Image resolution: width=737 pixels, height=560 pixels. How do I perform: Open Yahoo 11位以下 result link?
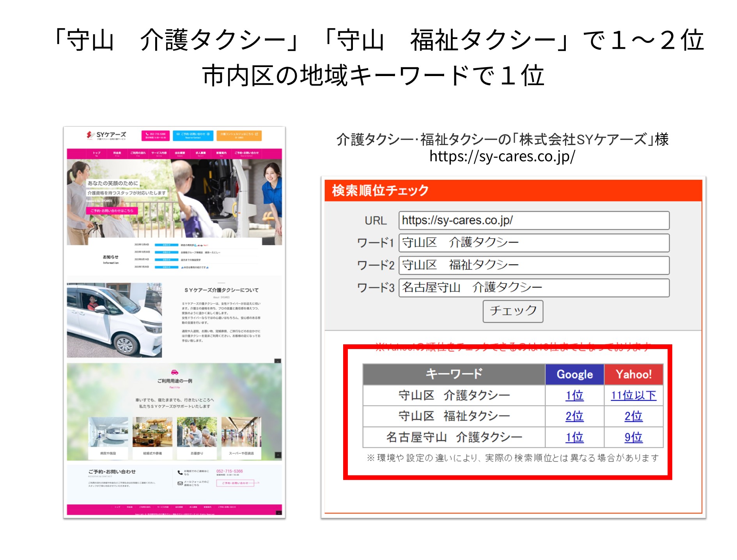coord(633,395)
